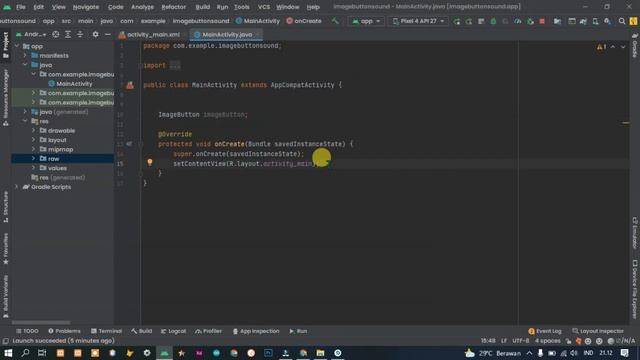Toggle the read-only lock icon in status bar
The image size is (640, 360).
[x=568, y=341]
